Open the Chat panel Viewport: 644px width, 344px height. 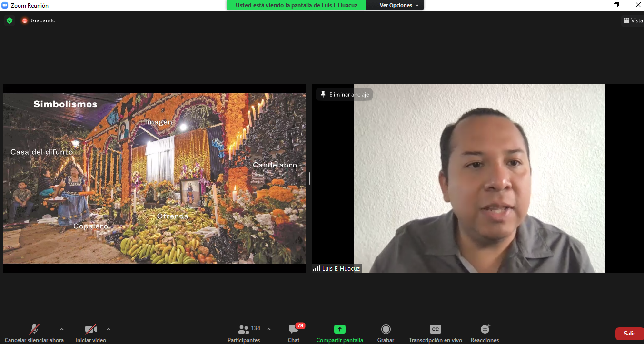click(294, 334)
